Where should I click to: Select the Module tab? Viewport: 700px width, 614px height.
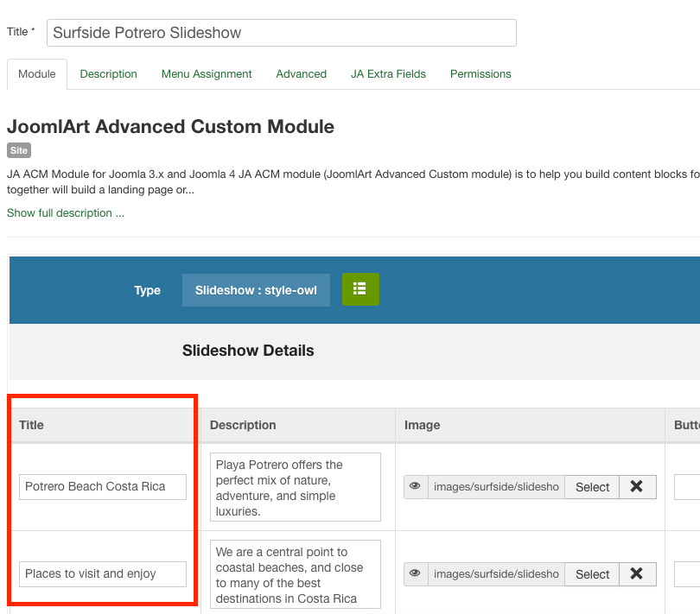pos(37,74)
